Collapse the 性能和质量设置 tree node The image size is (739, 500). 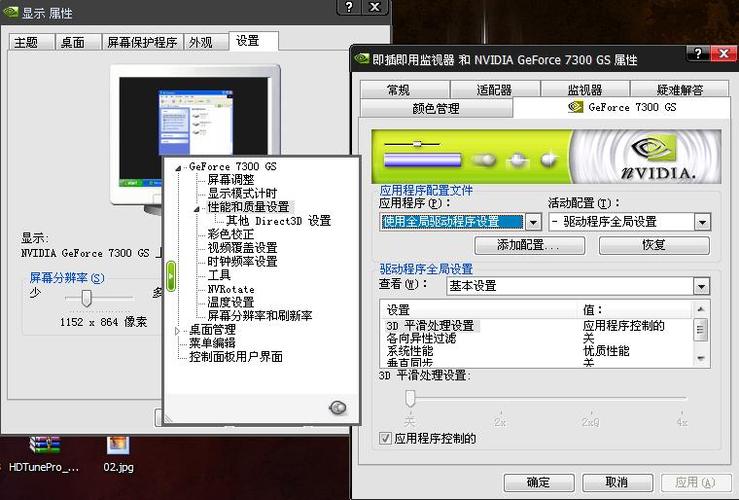(x=197, y=208)
